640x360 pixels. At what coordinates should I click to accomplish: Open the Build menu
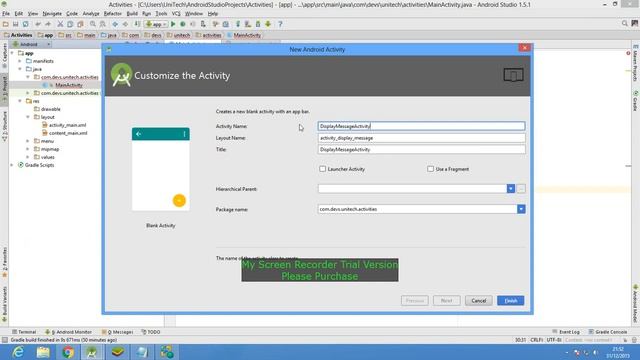pyautogui.click(x=132, y=13)
